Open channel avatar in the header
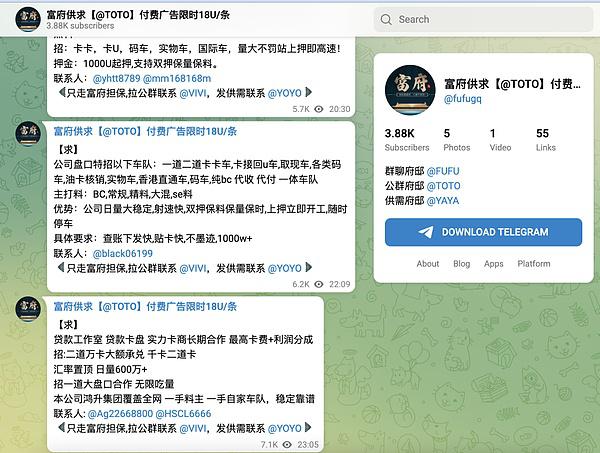Image resolution: width=600 pixels, height=453 pixels. tap(28, 19)
